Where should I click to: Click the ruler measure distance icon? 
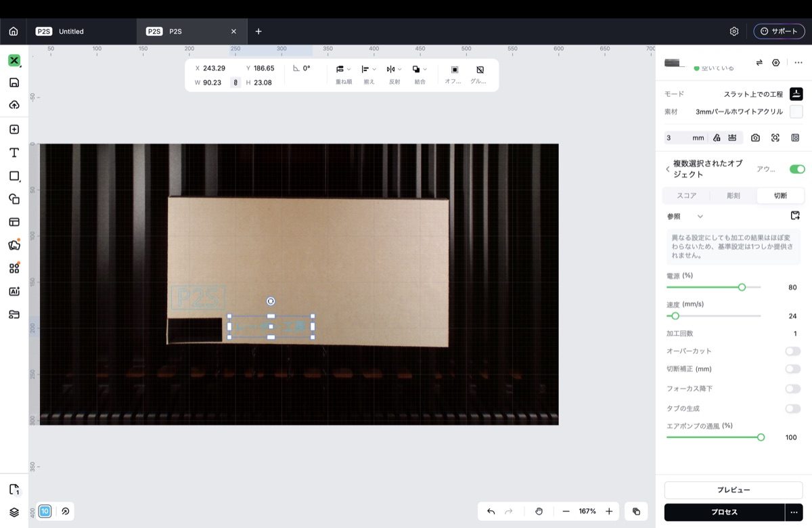coord(732,137)
